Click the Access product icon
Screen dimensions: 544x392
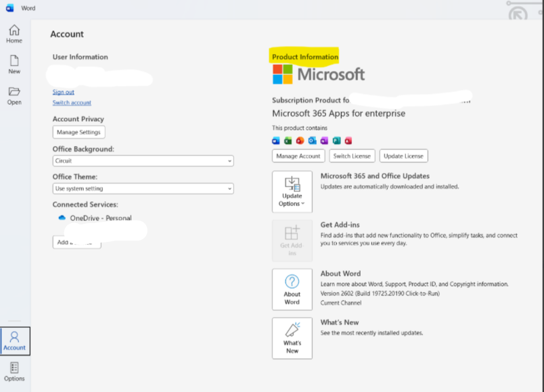tap(348, 141)
